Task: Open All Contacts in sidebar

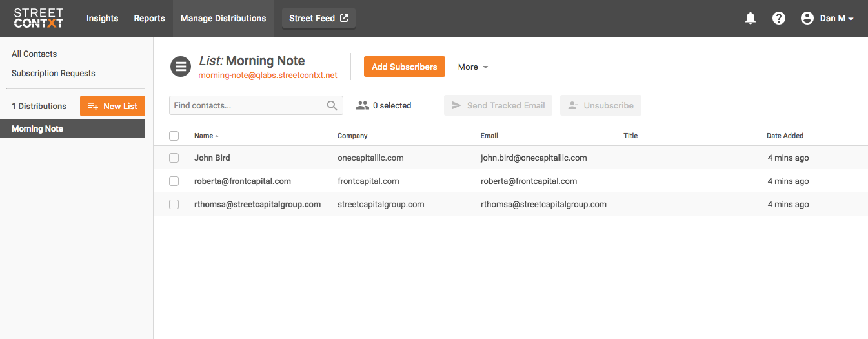Action: (x=34, y=54)
